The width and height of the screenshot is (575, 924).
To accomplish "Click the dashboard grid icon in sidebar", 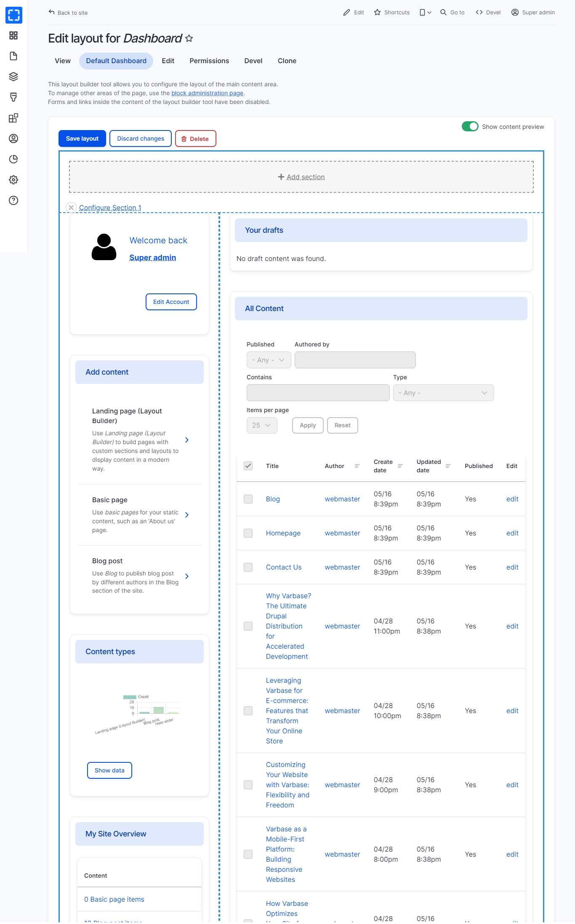I will click(x=13, y=35).
